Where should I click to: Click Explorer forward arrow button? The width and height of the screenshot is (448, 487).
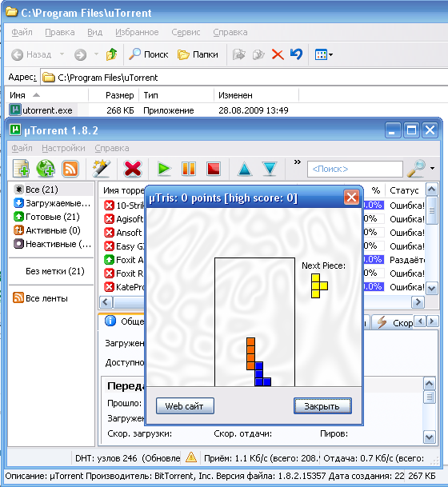[x=80, y=55]
